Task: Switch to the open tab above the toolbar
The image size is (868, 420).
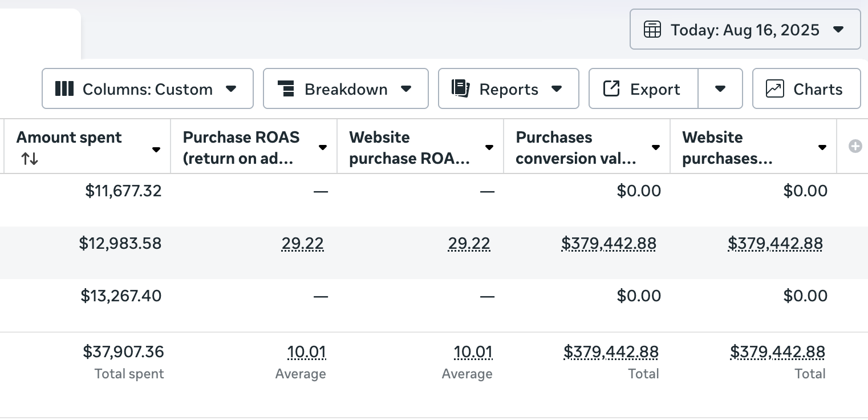Action: tap(40, 31)
